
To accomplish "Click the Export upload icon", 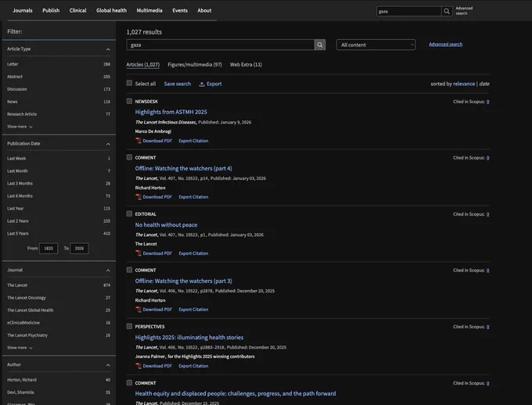I will pyautogui.click(x=202, y=84).
